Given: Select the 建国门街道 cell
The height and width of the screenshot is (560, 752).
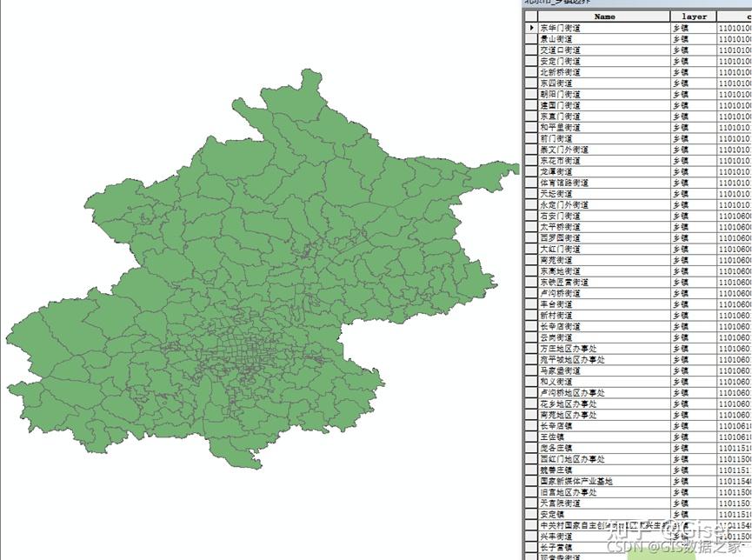Looking at the screenshot, I should click(x=604, y=105).
